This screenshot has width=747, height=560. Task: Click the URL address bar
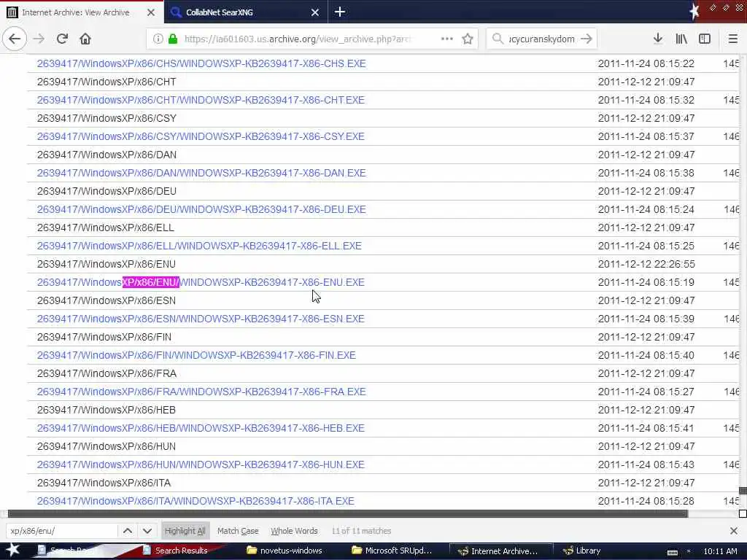click(298, 39)
